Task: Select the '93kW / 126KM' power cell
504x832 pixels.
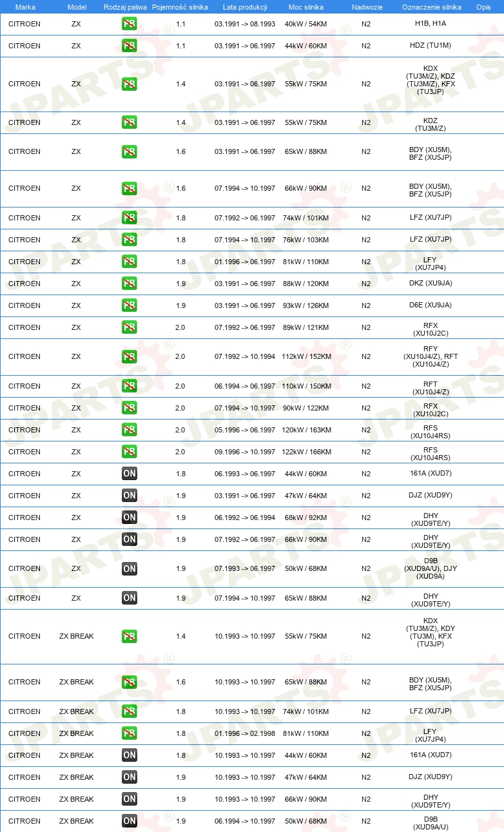Action: [306, 305]
